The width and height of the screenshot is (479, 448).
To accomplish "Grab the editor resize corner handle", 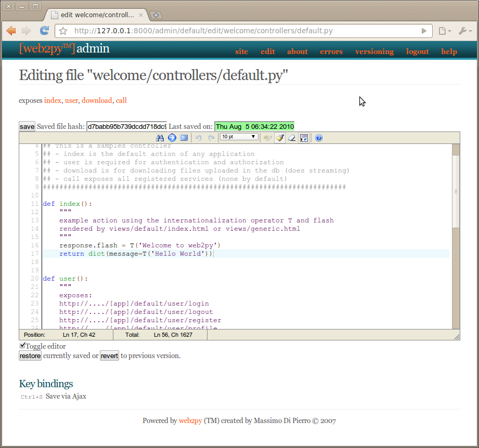I will [x=457, y=337].
